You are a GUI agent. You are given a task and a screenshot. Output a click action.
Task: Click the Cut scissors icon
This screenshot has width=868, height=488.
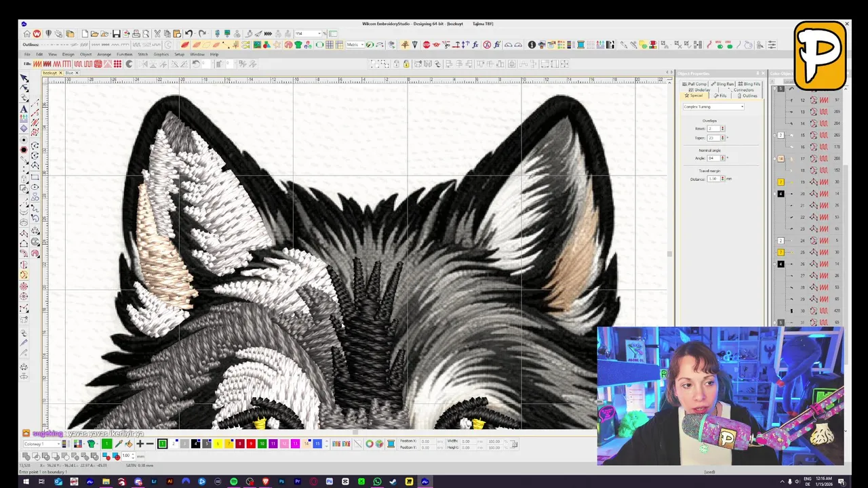(x=157, y=34)
